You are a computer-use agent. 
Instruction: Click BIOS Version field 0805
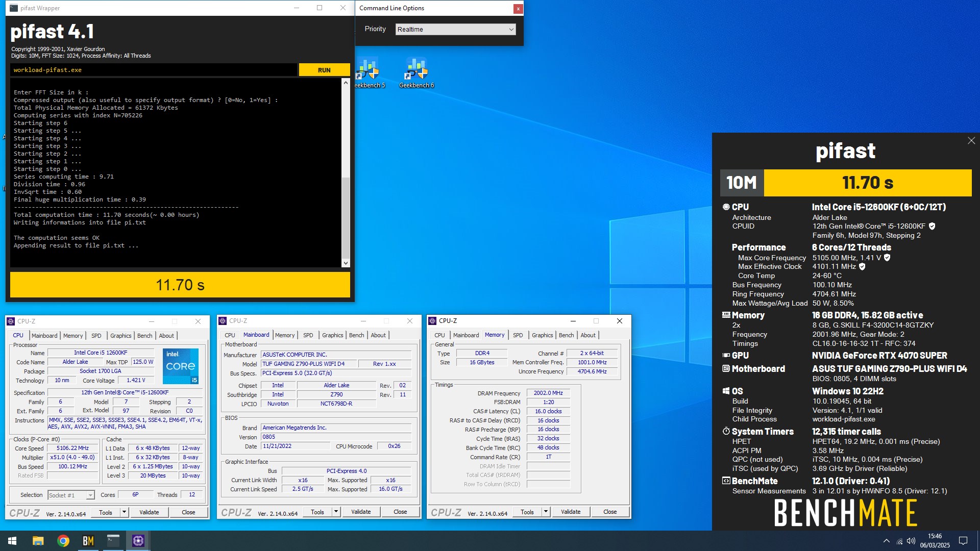click(336, 437)
